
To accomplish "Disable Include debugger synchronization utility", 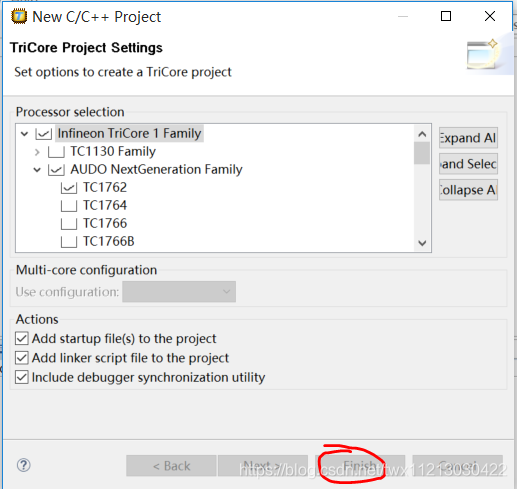I will pyautogui.click(x=22, y=377).
